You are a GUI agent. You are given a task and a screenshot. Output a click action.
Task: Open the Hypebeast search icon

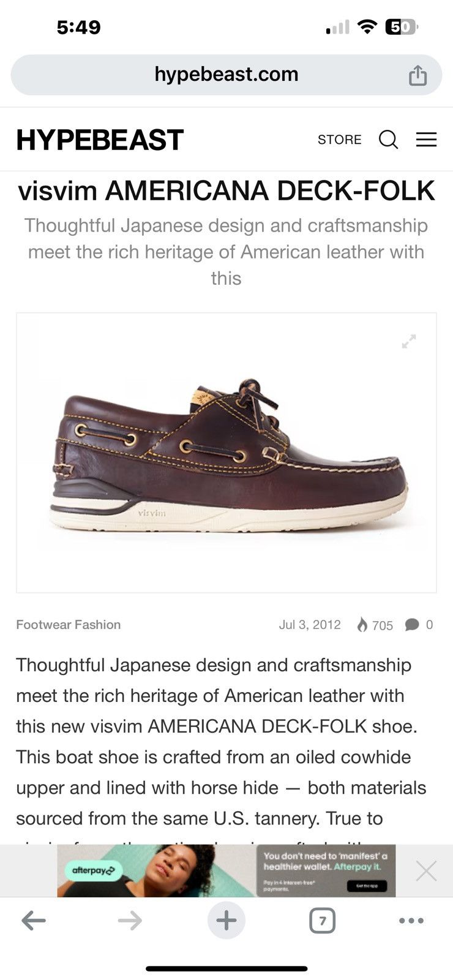(388, 140)
